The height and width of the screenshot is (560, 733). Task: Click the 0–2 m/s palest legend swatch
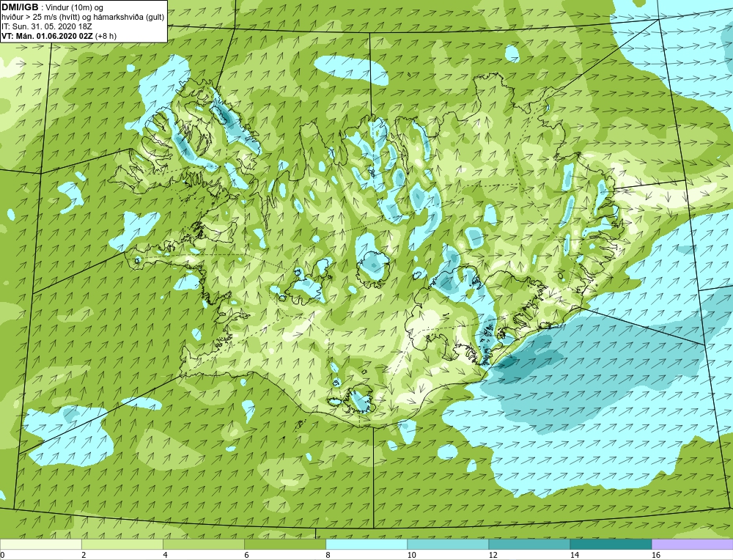[40, 544]
